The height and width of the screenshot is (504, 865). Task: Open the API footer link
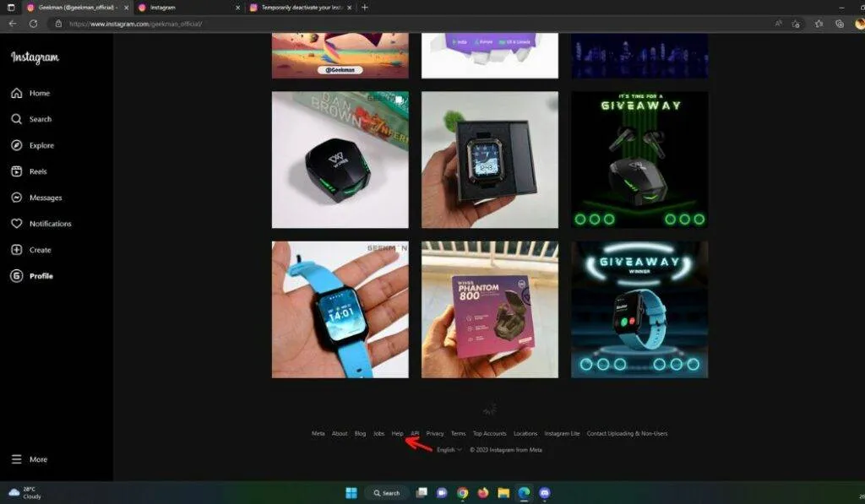tap(415, 433)
